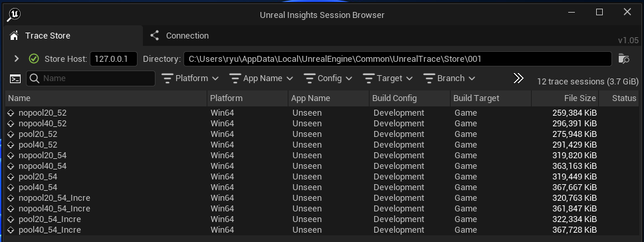Show more filters with double chevron

[518, 78]
